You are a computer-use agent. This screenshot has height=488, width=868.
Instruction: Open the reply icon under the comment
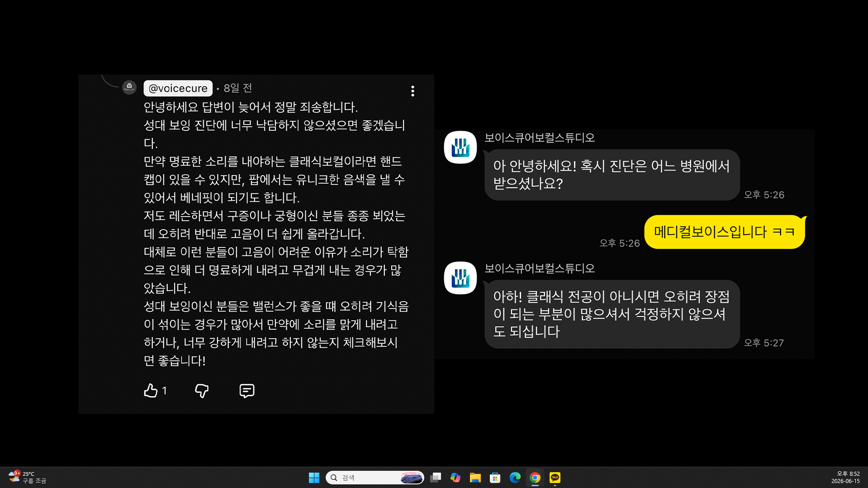pyautogui.click(x=247, y=391)
